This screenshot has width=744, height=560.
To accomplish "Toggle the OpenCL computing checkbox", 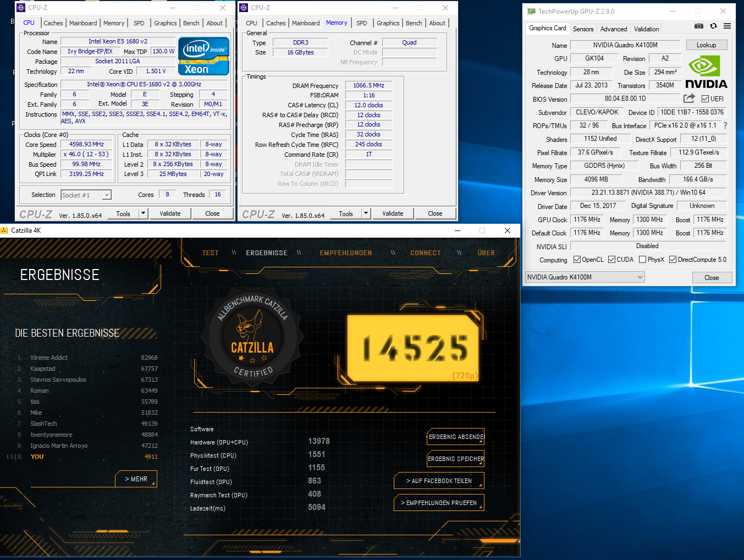I will [577, 260].
